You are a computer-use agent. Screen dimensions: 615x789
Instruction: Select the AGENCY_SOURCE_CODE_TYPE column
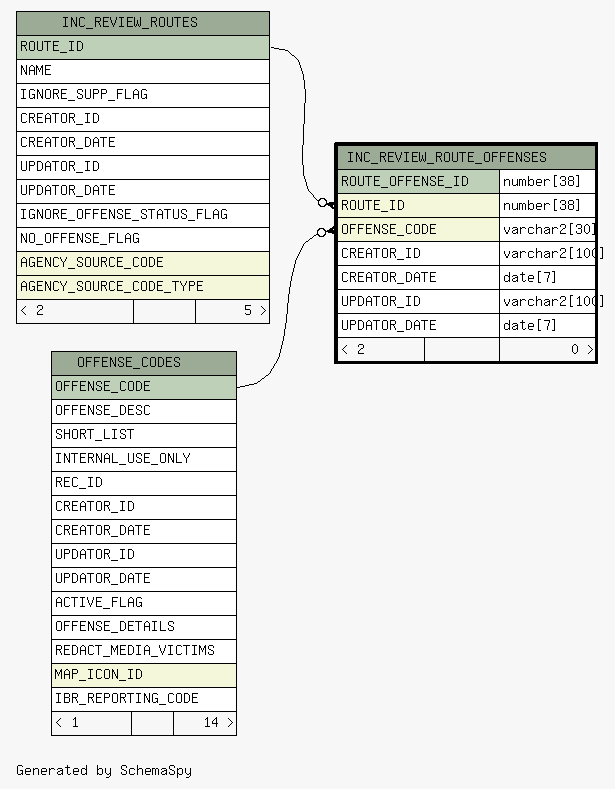tap(143, 287)
